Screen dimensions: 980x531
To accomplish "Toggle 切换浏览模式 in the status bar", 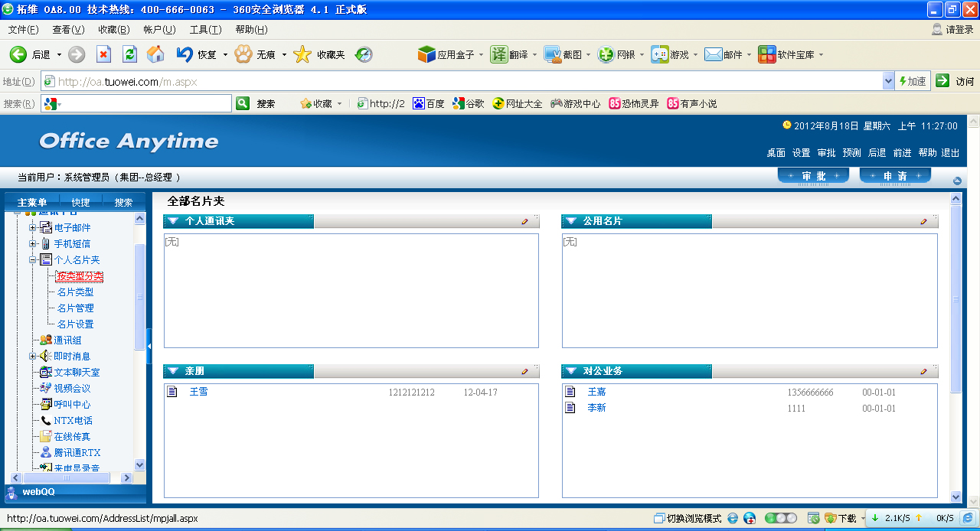I will click(687, 518).
